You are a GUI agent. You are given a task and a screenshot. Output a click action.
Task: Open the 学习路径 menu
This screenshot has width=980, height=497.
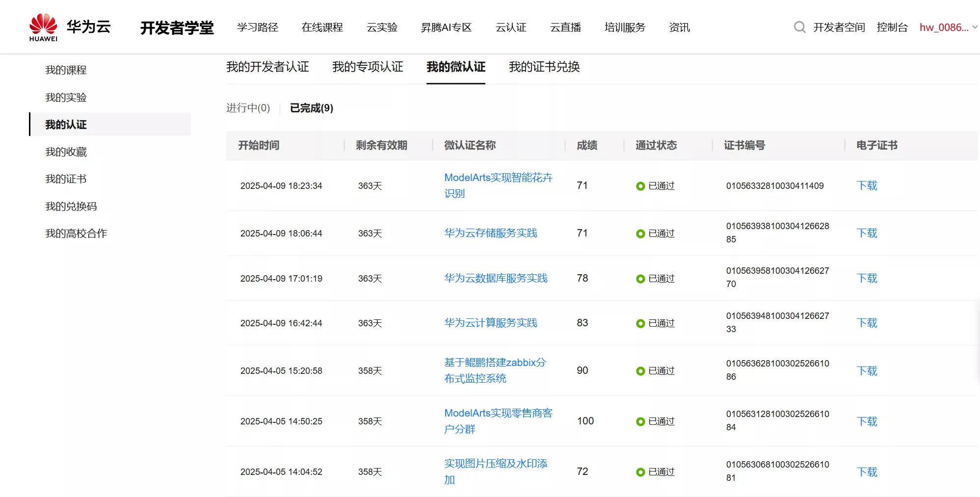pyautogui.click(x=258, y=27)
